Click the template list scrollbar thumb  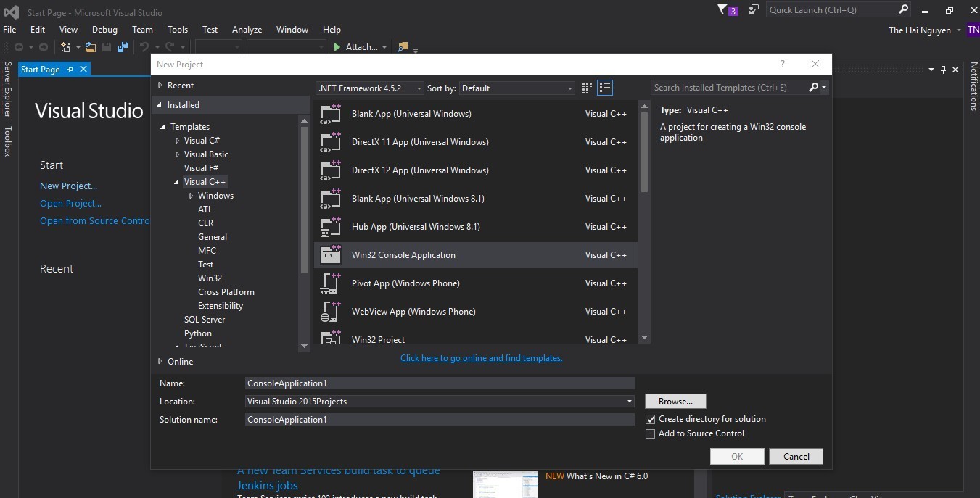(x=644, y=152)
